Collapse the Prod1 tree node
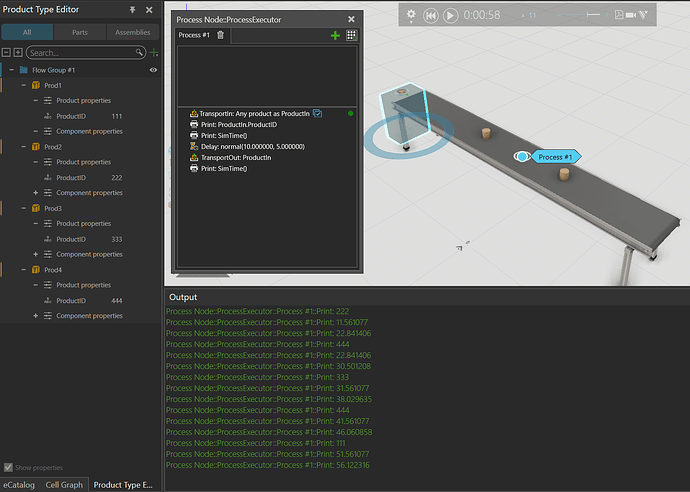 (x=24, y=85)
